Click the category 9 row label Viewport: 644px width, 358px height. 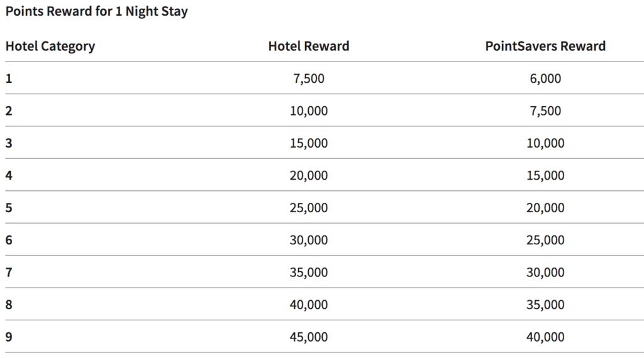tap(9, 337)
